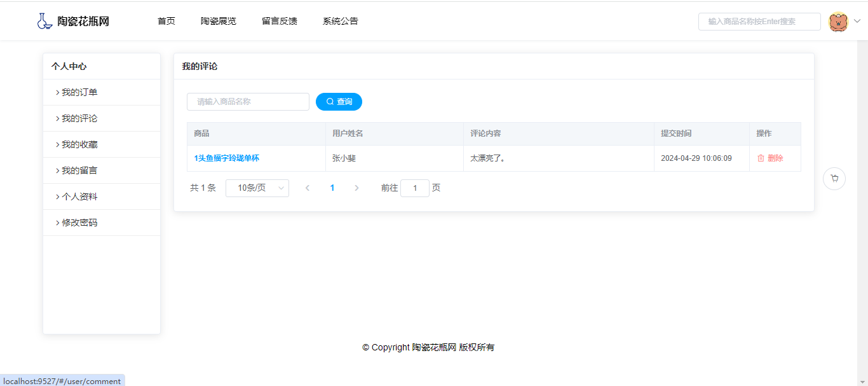This screenshot has width=868, height=386.
Task: Open 陶瓷展览 menu item
Action: click(219, 21)
